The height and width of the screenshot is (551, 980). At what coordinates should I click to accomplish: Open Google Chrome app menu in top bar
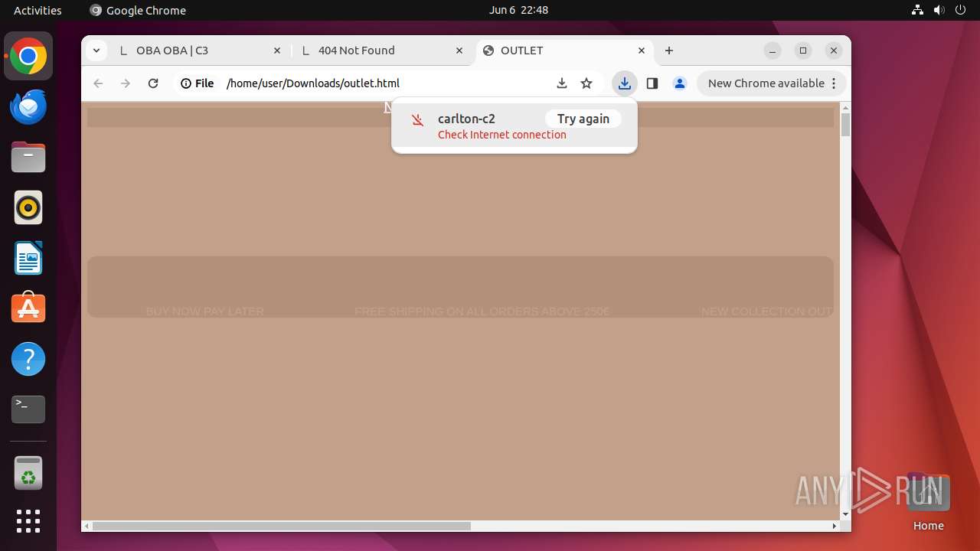click(138, 10)
